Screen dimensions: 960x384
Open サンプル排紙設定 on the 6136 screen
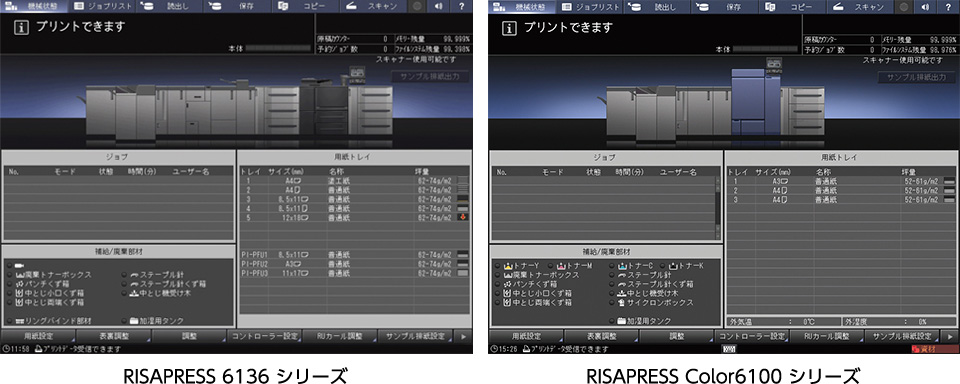pyautogui.click(x=415, y=336)
